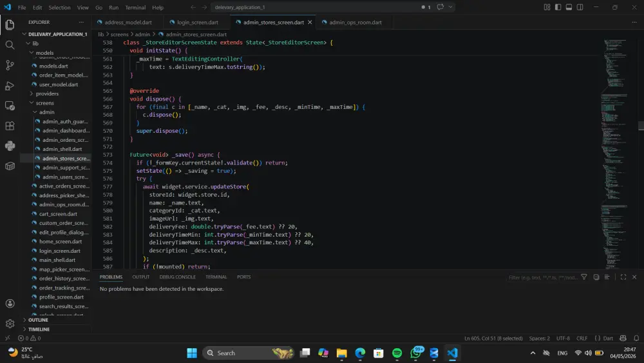
Task: Open the Remote Explorer view
Action: pos(10,106)
